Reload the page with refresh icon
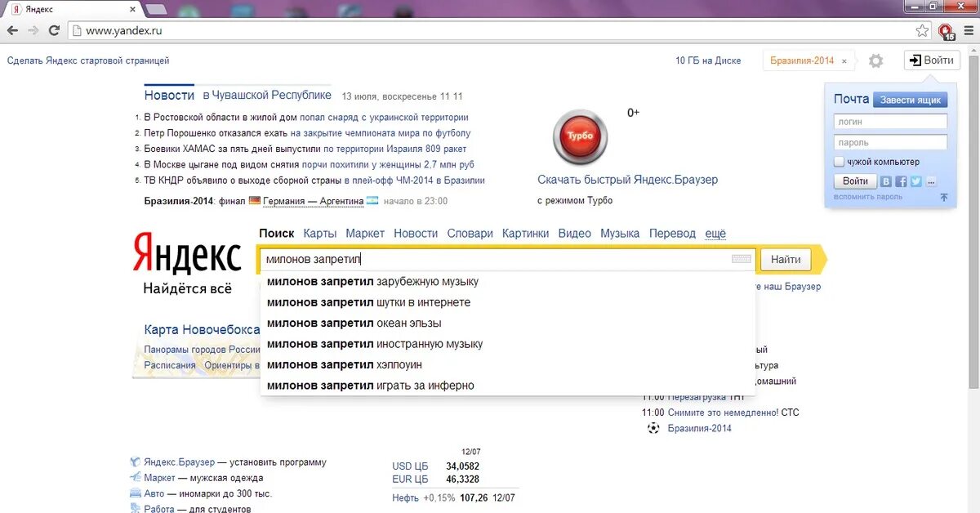 (x=54, y=31)
